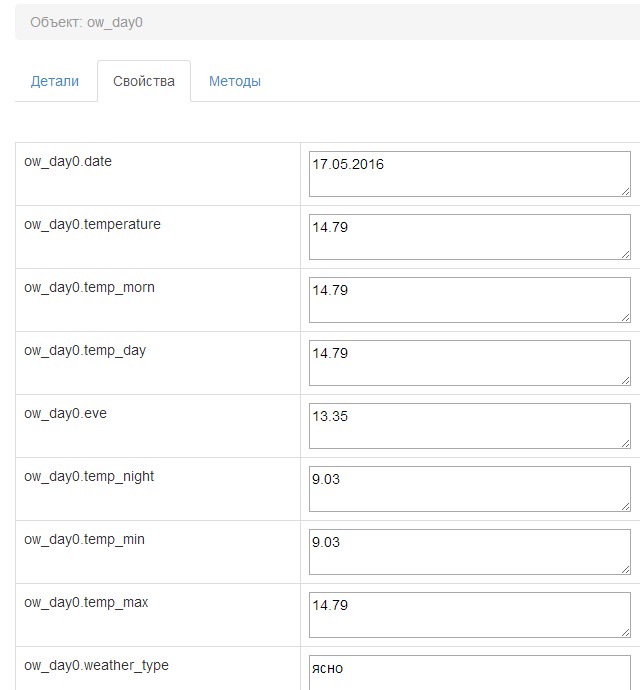Image resolution: width=640 pixels, height=690 pixels.
Task: Click resize handle of temp_night textarea
Action: [626, 506]
